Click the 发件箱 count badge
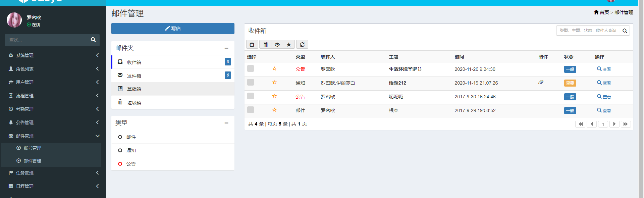The image size is (644, 198). click(x=228, y=75)
